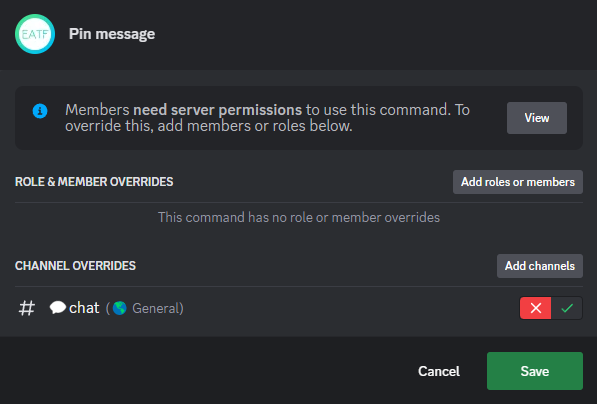Viewport: 597px width, 404px height.
Task: Click the chat channel override row
Action: (x=299, y=308)
